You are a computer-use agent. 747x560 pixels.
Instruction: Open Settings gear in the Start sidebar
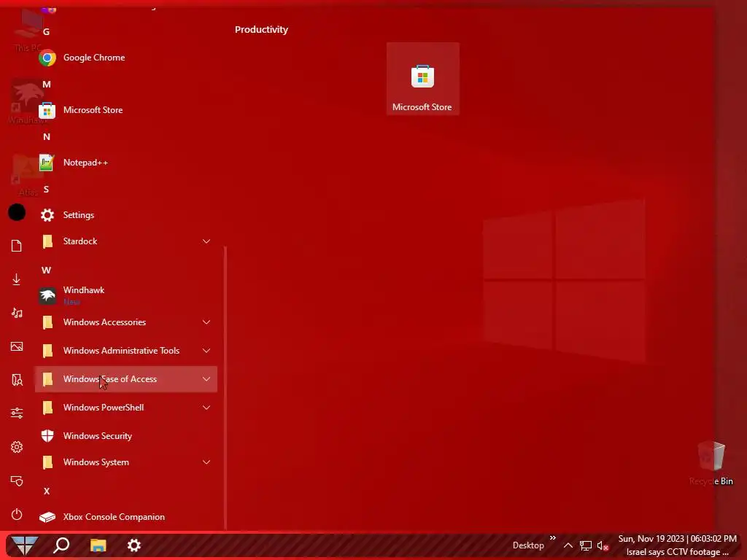pos(17,447)
